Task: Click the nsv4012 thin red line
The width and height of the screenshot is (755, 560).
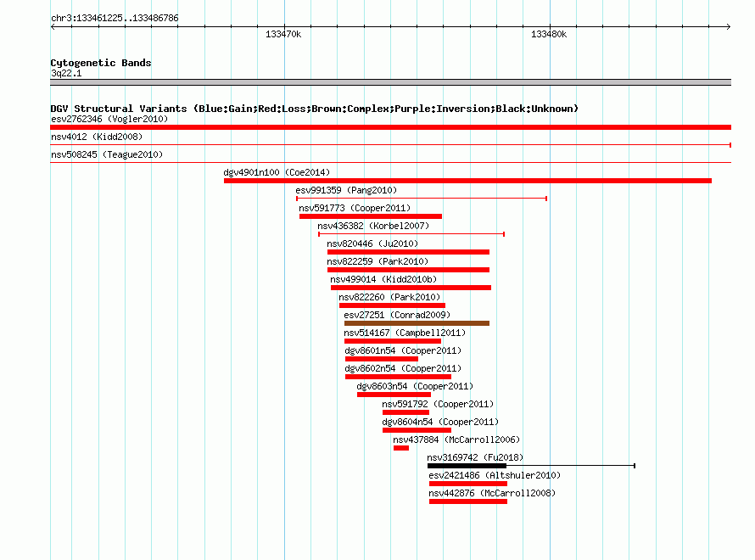Action: (x=390, y=144)
